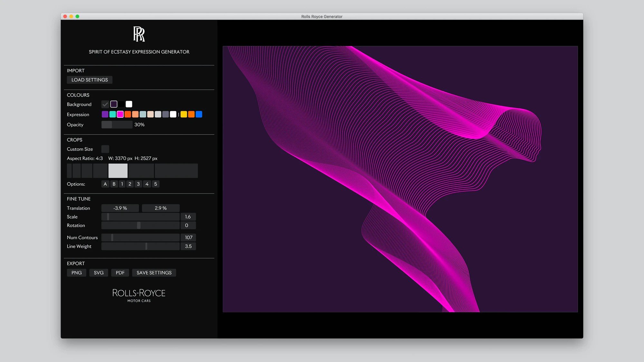Click the Num Contours value field 107
The image size is (644, 362).
[x=188, y=237]
